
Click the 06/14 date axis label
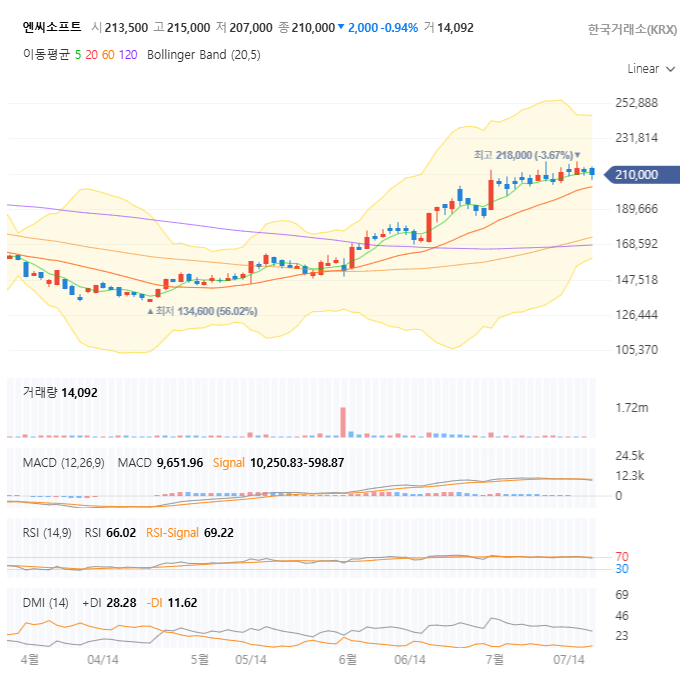410,660
